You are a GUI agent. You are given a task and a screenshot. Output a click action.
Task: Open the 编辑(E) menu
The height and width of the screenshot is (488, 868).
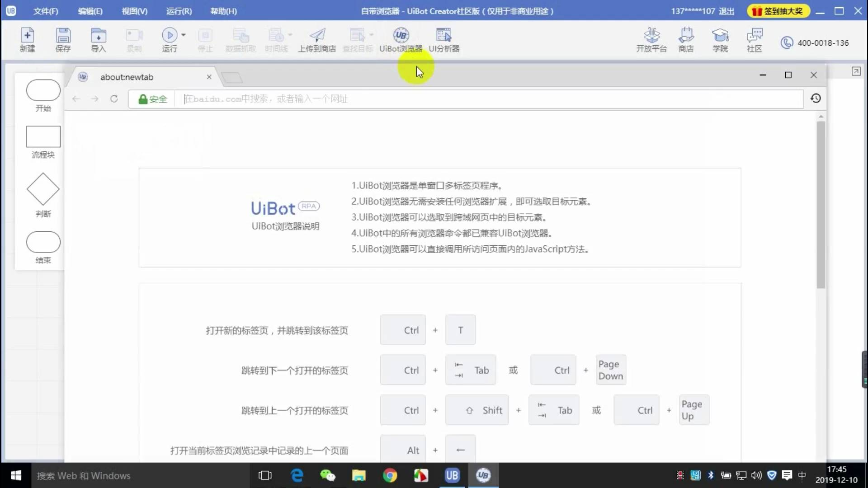pyautogui.click(x=90, y=11)
